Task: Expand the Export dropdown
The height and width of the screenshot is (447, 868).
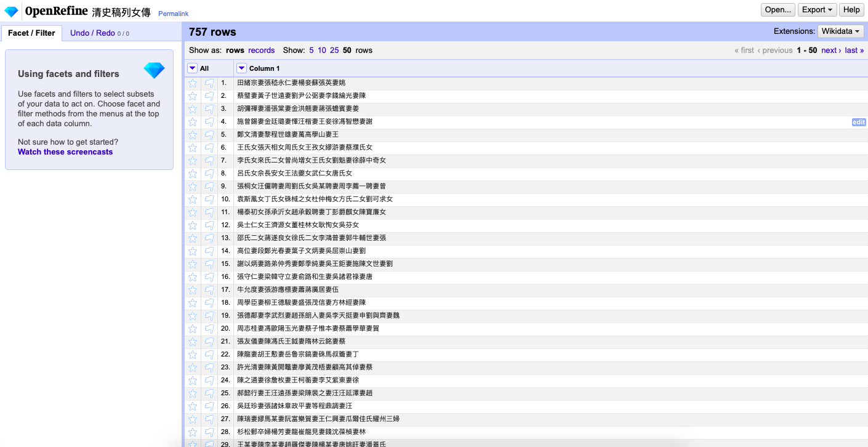Action: click(x=817, y=10)
